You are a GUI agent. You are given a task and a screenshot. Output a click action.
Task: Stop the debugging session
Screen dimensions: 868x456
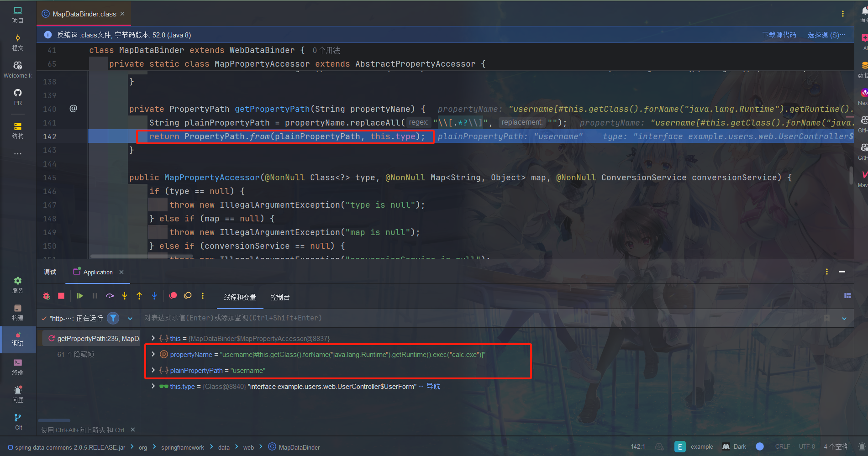pos(61,296)
